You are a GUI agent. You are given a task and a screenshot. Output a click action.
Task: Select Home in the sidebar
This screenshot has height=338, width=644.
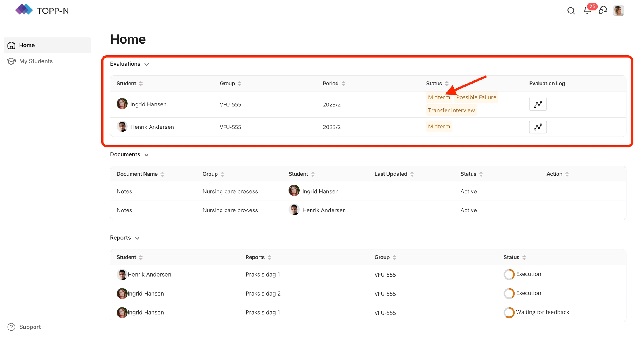pyautogui.click(x=27, y=45)
